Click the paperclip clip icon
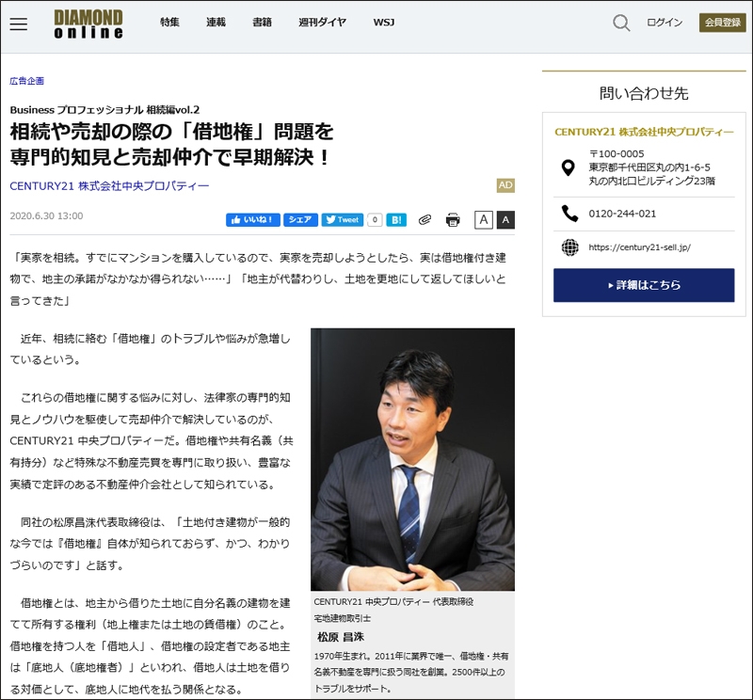Viewport: 753px width, 700px height. click(x=425, y=220)
